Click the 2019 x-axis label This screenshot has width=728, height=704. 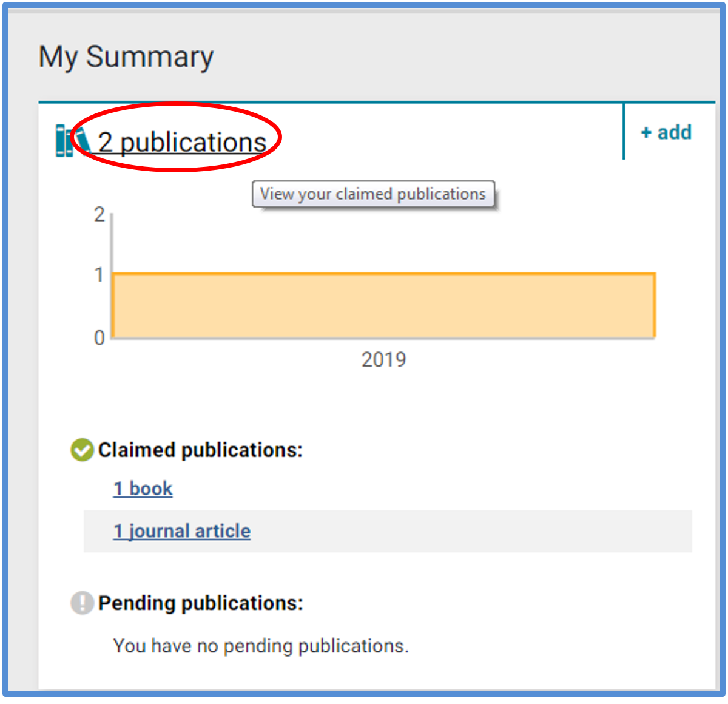point(383,359)
